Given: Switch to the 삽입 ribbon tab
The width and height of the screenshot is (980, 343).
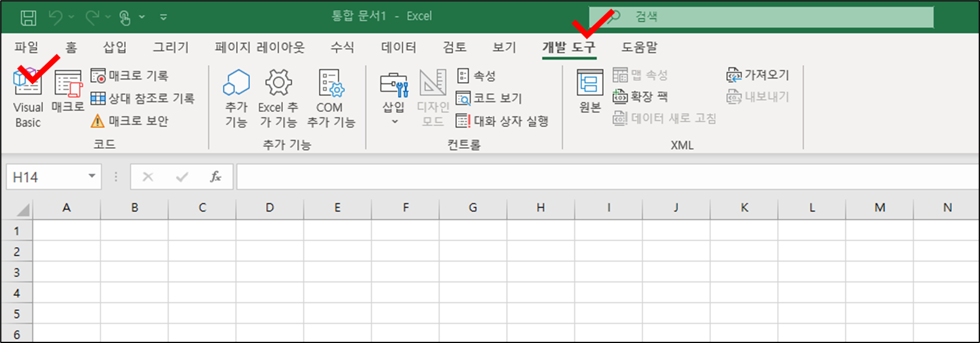Looking at the screenshot, I should click(x=114, y=47).
